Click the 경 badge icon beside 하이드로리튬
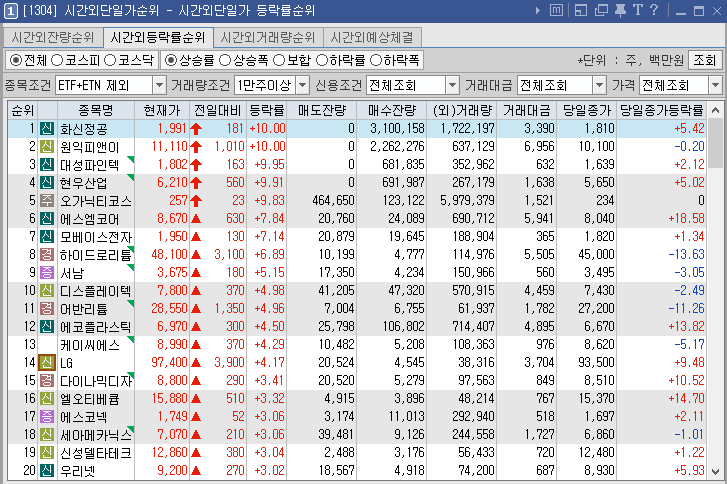This screenshot has height=484, width=727. tap(47, 255)
